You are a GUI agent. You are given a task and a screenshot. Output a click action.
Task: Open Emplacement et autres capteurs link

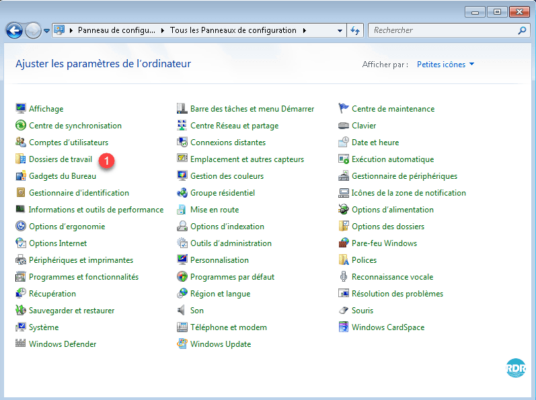pos(247,159)
